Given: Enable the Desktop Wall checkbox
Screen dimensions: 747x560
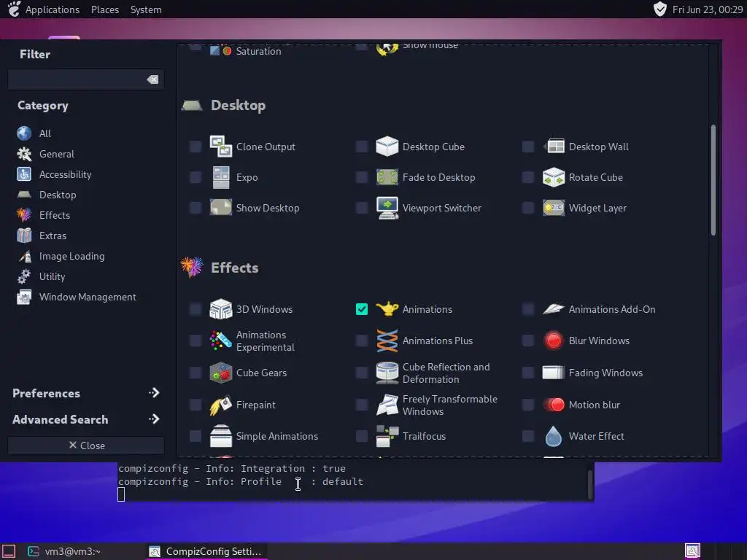Looking at the screenshot, I should click(x=528, y=146).
